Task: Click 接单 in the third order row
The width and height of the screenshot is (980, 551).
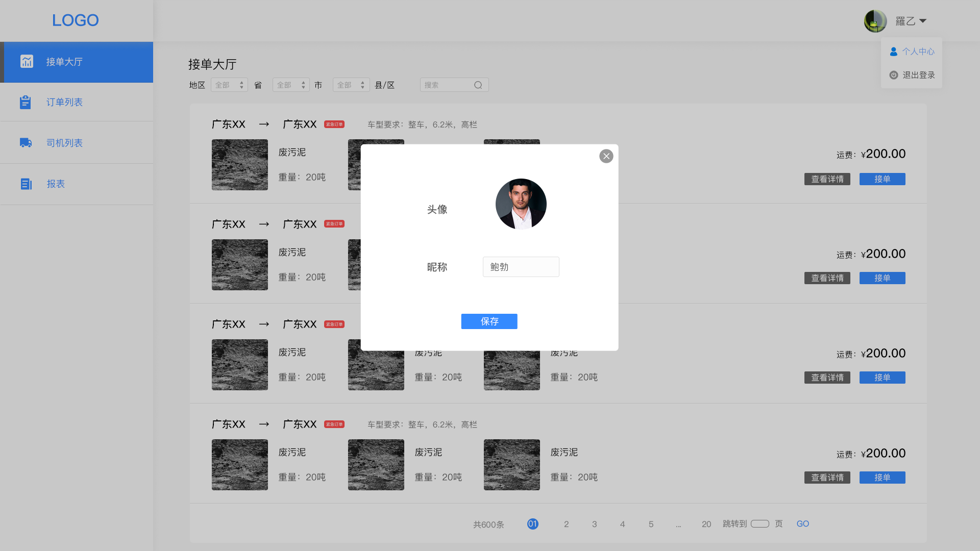Action: tap(882, 378)
